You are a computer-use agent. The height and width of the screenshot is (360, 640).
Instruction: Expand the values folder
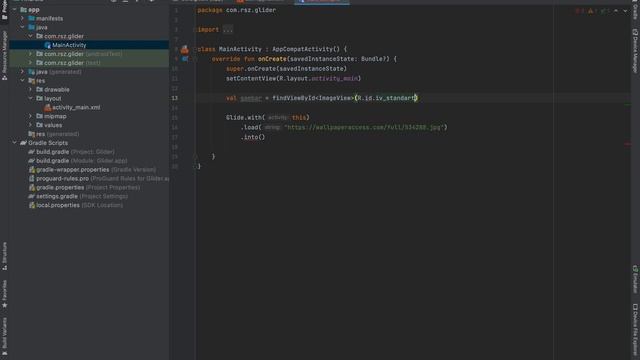(31, 125)
